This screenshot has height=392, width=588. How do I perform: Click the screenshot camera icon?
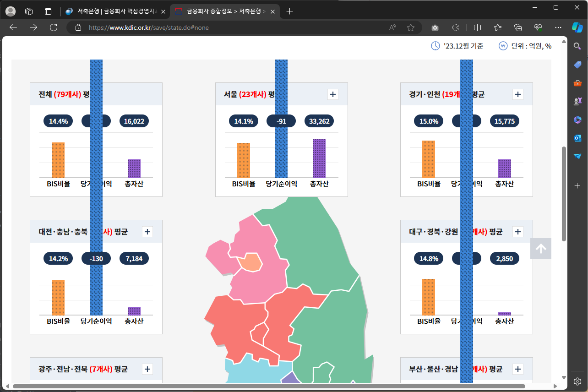(435, 27)
